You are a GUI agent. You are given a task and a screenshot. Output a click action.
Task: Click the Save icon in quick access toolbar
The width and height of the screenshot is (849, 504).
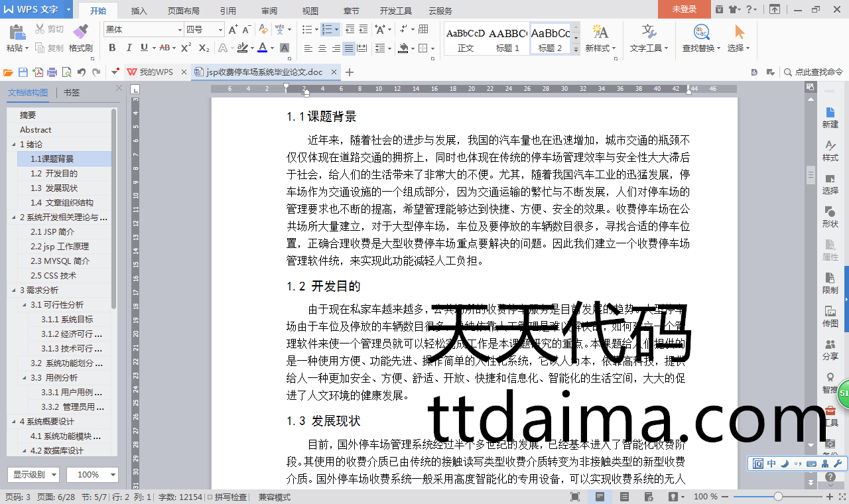coord(23,72)
